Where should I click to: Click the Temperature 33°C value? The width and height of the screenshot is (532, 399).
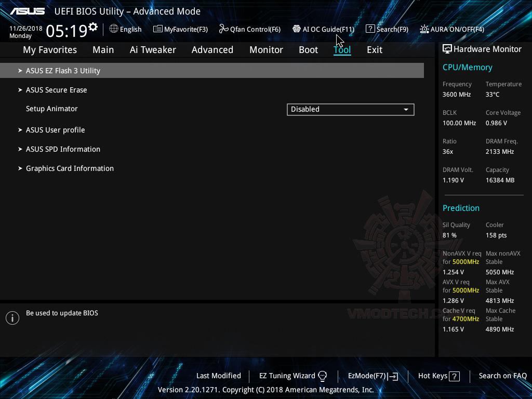pos(493,95)
